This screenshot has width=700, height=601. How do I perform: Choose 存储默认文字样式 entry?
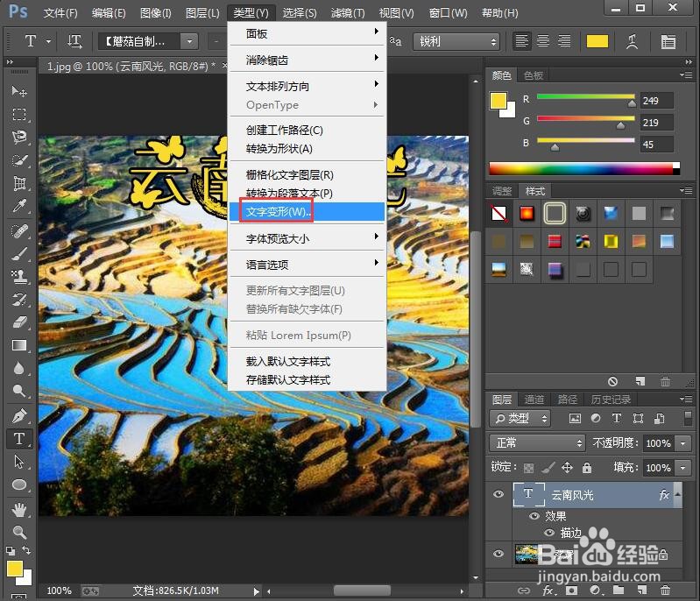pyautogui.click(x=308, y=380)
